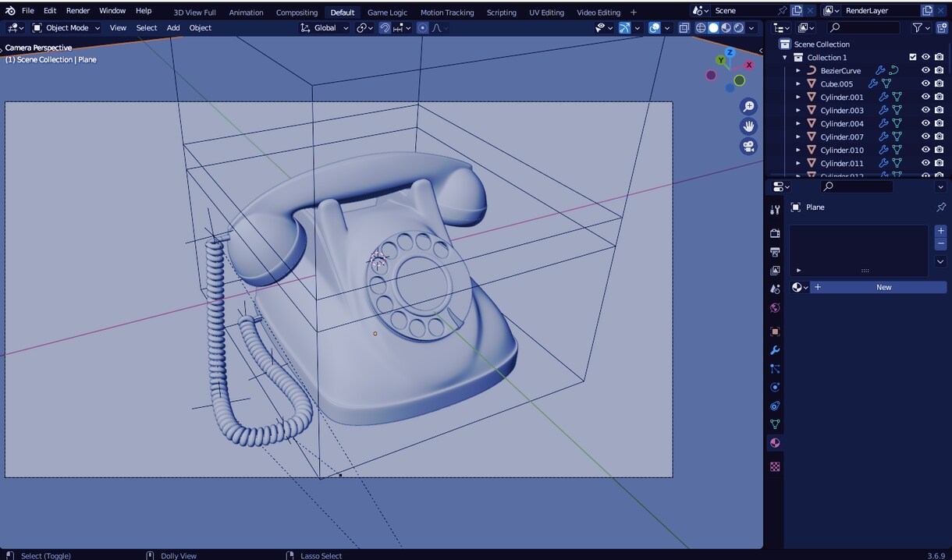Viewport: 952px width, 560px height.
Task: Add a new view layer next to RenderLayer
Action: (927, 11)
